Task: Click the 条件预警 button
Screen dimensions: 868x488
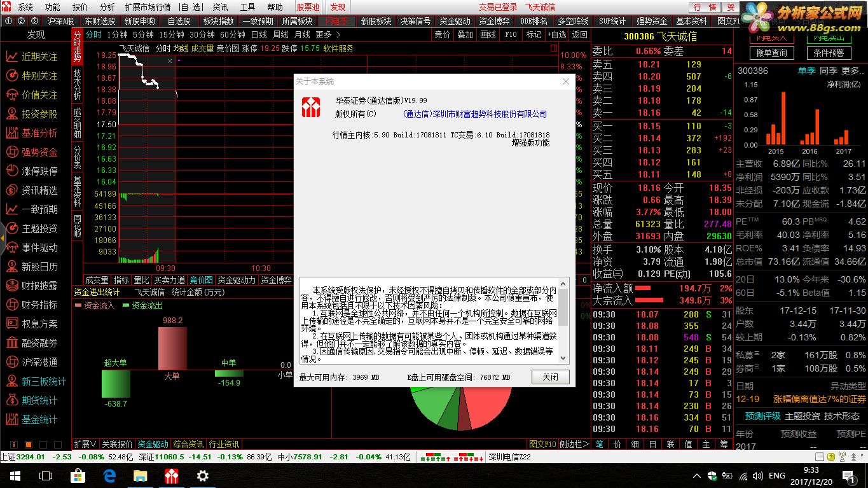Action: (828, 53)
